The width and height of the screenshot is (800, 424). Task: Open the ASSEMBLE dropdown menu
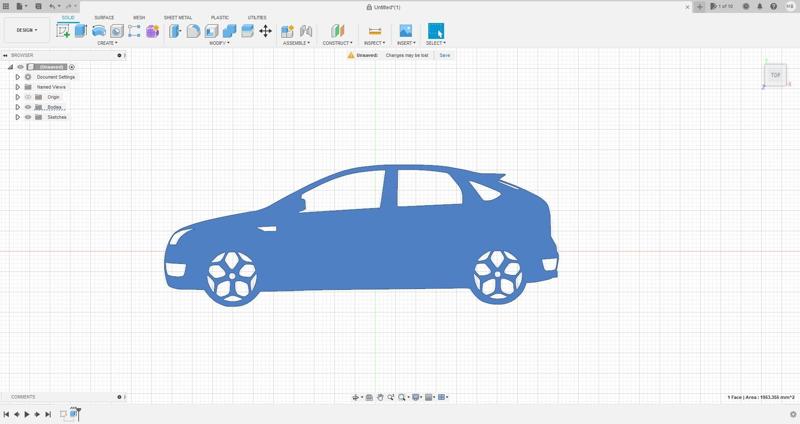(x=296, y=43)
